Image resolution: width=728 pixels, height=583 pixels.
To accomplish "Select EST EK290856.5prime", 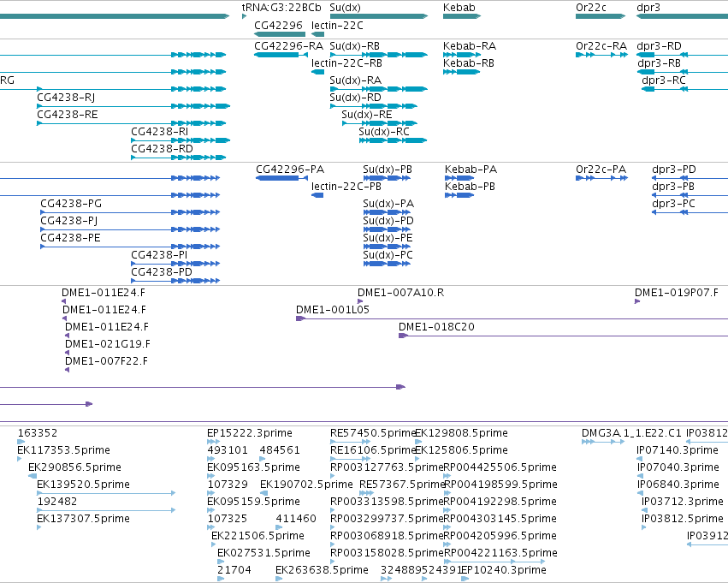I will coord(33,476).
